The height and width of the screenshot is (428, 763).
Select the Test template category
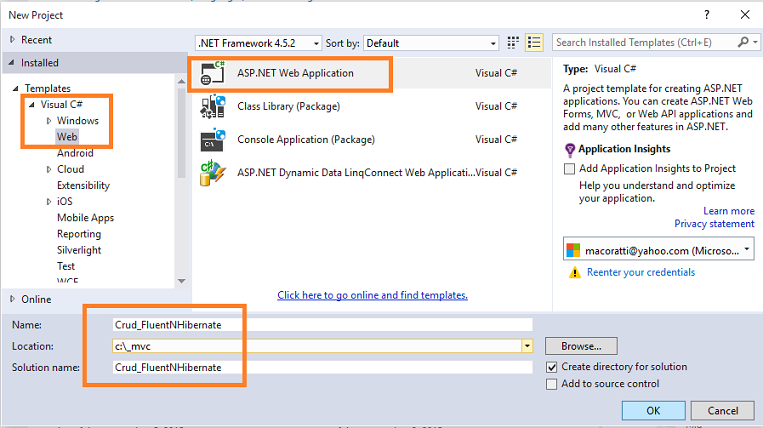pos(66,266)
